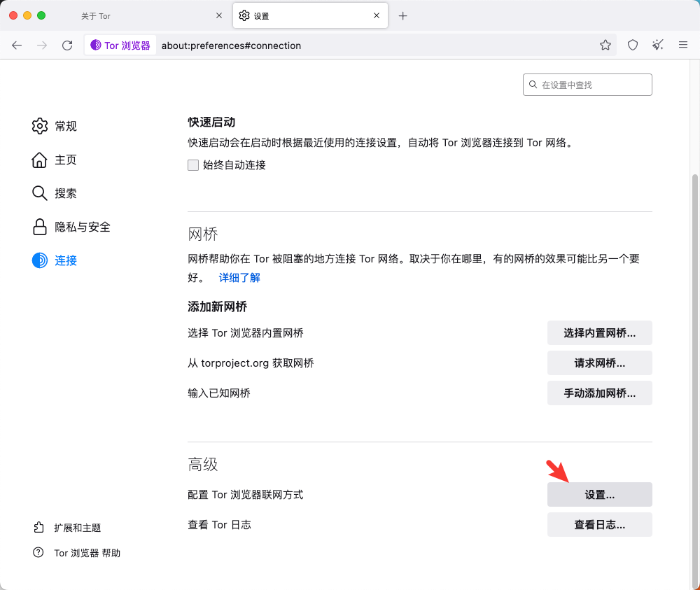The height and width of the screenshot is (590, 700).
Task: Click the forward navigation arrow
Action: pos(42,45)
